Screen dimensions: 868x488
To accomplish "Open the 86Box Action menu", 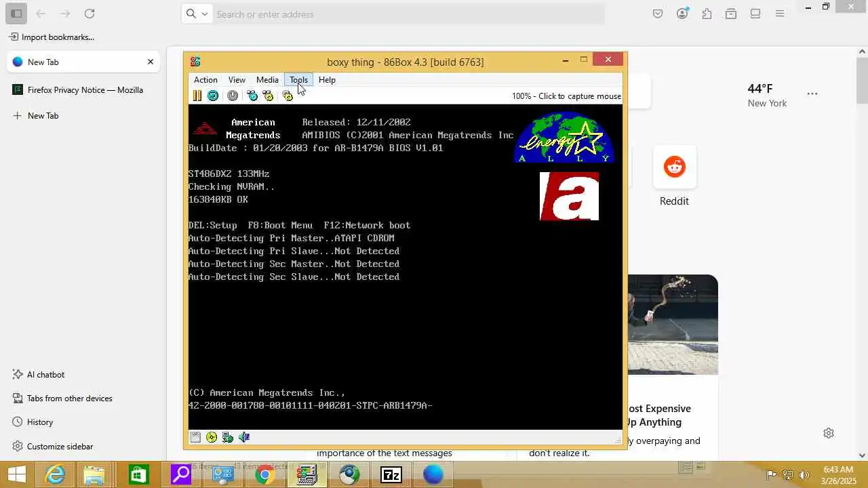I will click(x=205, y=80).
